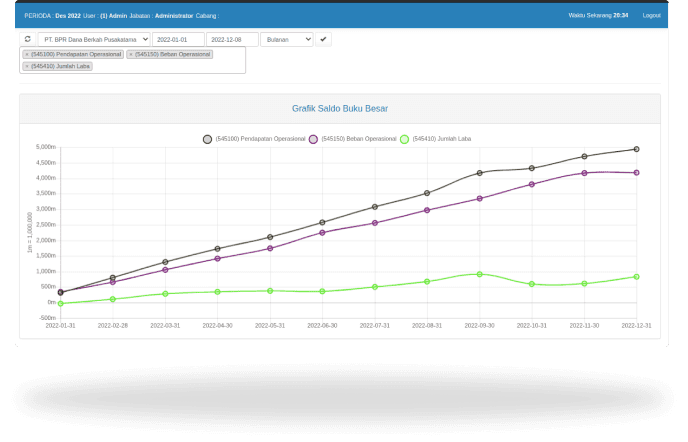Click the Logout link

point(651,15)
